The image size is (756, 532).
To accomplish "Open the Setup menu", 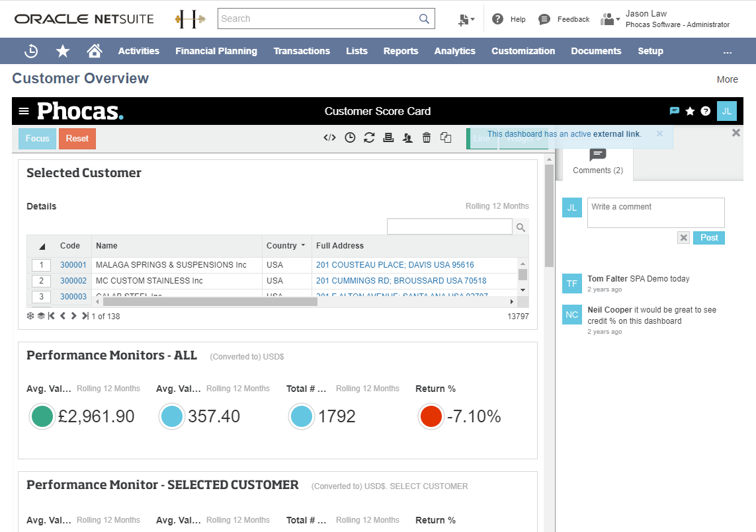I will pyautogui.click(x=650, y=51).
